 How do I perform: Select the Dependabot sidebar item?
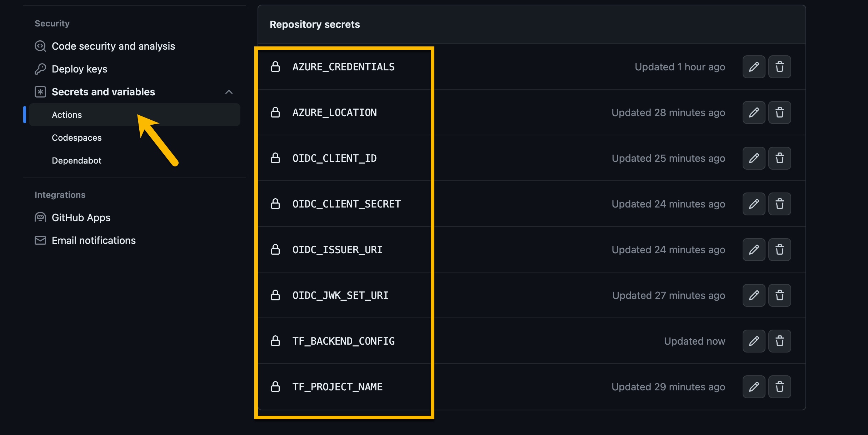(x=76, y=160)
